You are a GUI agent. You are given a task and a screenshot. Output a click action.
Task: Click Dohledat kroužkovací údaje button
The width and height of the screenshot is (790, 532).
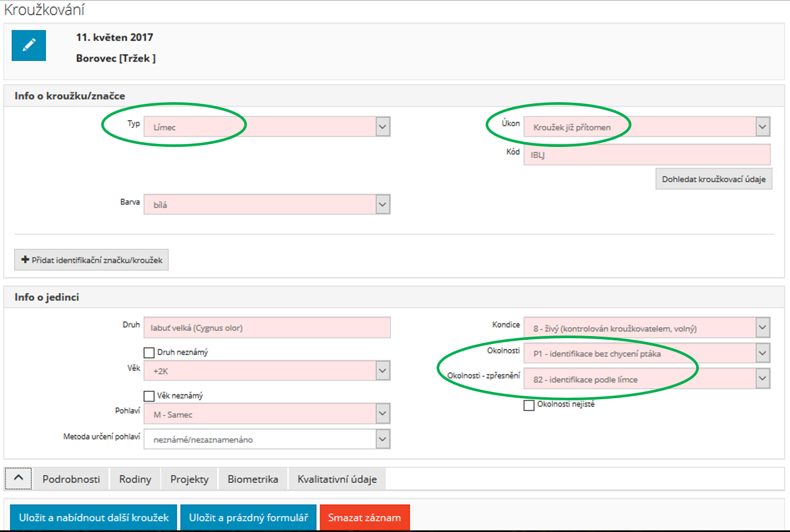pyautogui.click(x=714, y=179)
